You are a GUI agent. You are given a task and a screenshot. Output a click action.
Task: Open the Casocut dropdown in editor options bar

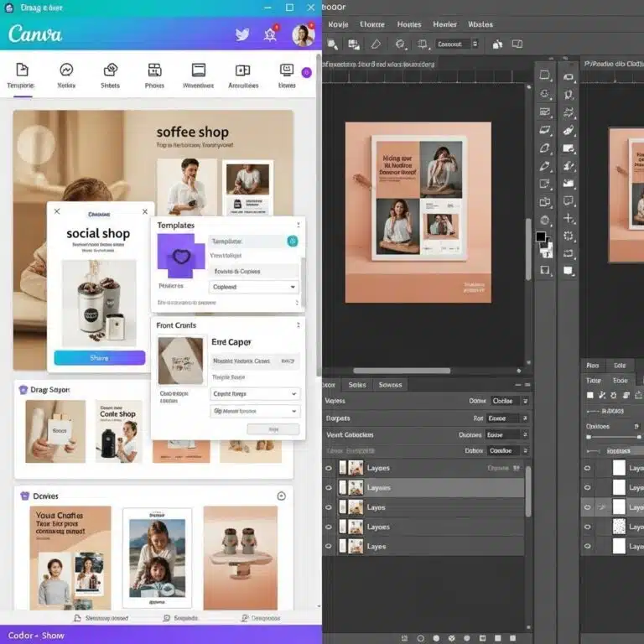tap(457, 44)
